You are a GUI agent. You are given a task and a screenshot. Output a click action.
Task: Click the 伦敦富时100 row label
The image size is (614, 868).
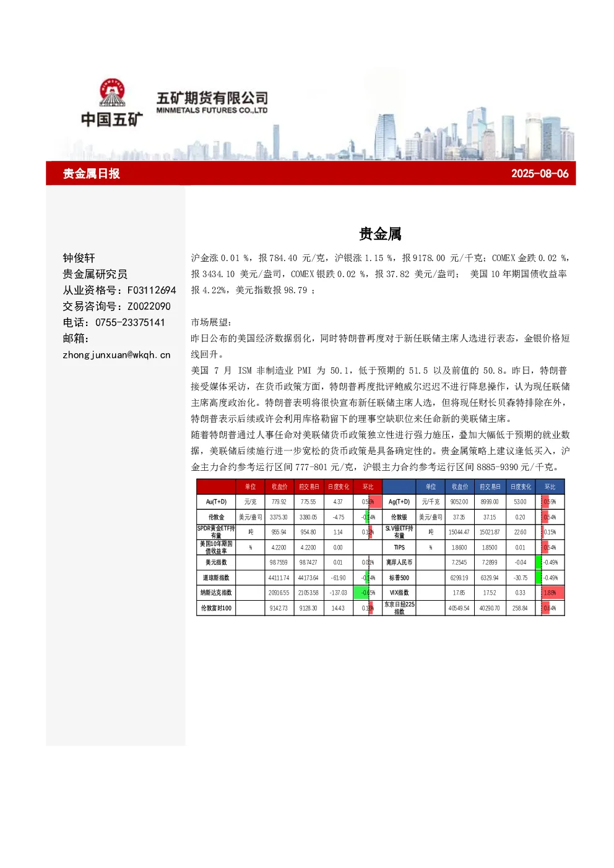click(216, 608)
